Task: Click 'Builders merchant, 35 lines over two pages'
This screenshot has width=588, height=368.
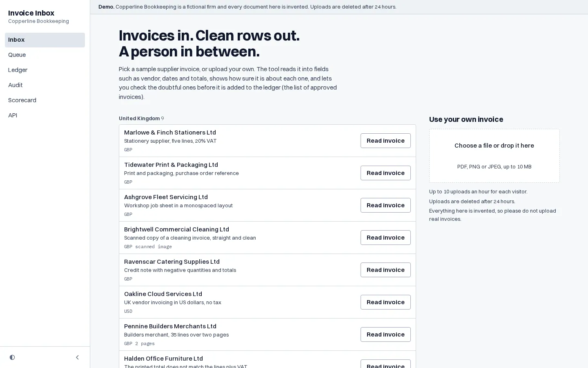Action: 176,335
